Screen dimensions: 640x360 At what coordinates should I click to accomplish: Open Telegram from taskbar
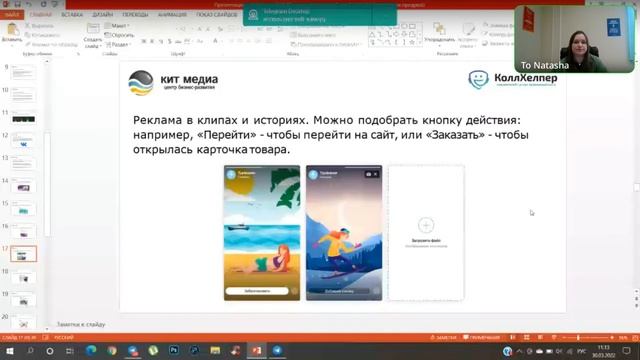(277, 351)
